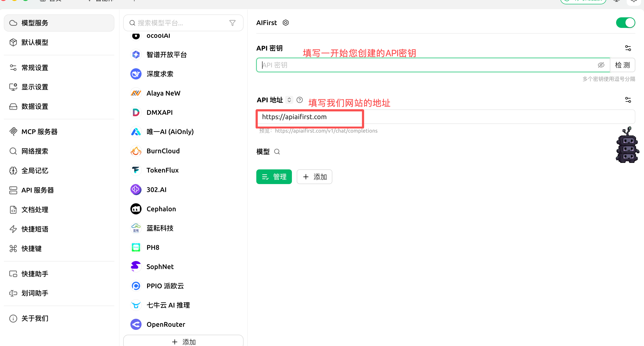Screen dimensions: 644x346
Task: Click the API 地址 help question icon
Action: (300, 100)
